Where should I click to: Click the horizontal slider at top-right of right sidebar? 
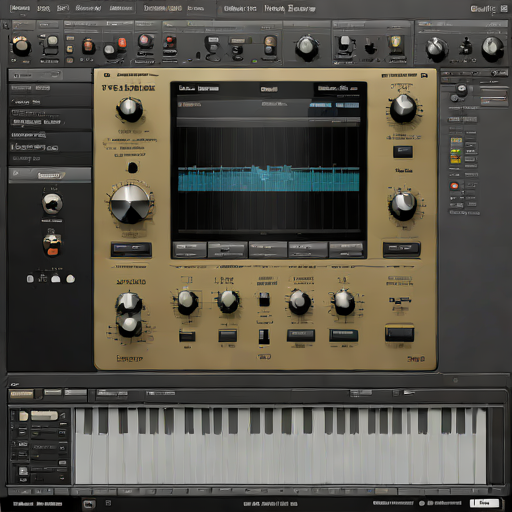(493, 99)
